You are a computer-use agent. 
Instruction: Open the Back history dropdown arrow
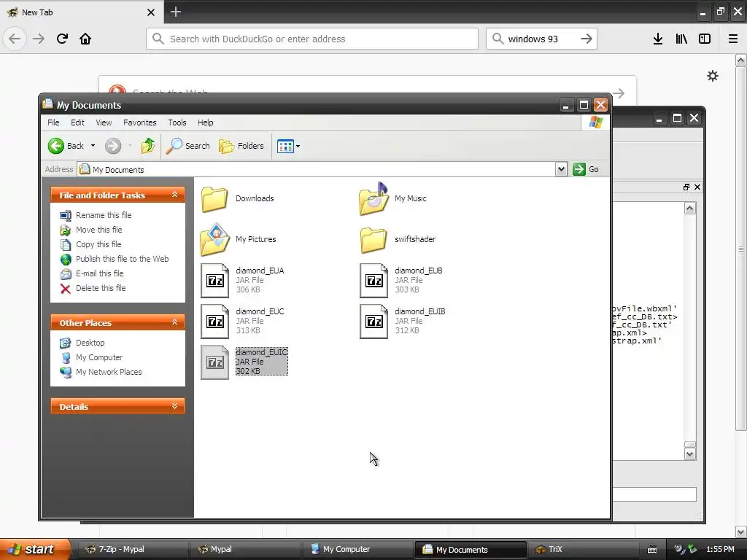pos(93,146)
